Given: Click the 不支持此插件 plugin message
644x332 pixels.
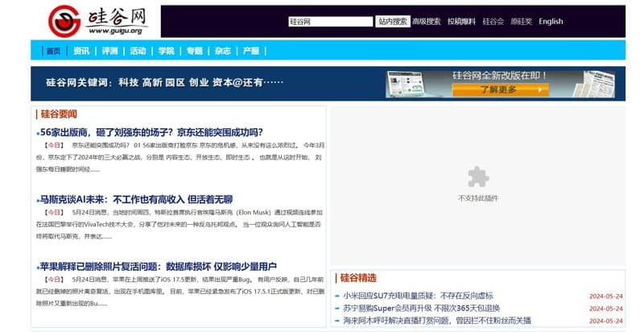Looking at the screenshot, I should tap(478, 198).
